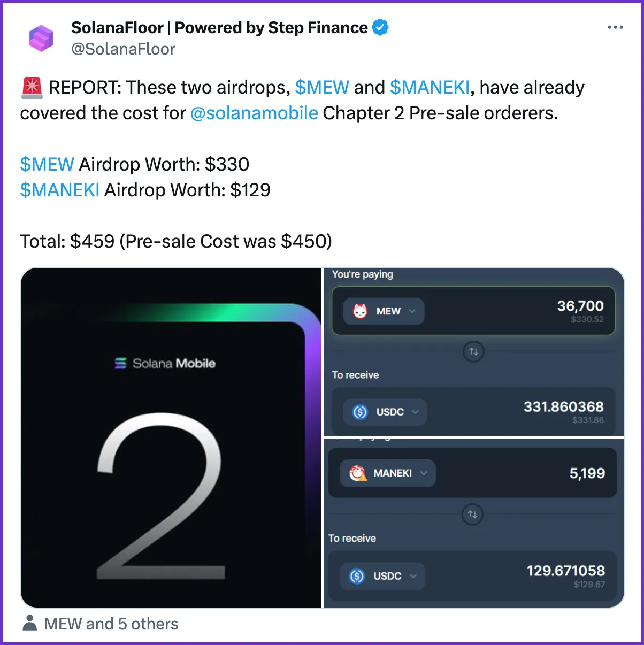Click the 5,199 MANEKI amount field

click(472, 473)
